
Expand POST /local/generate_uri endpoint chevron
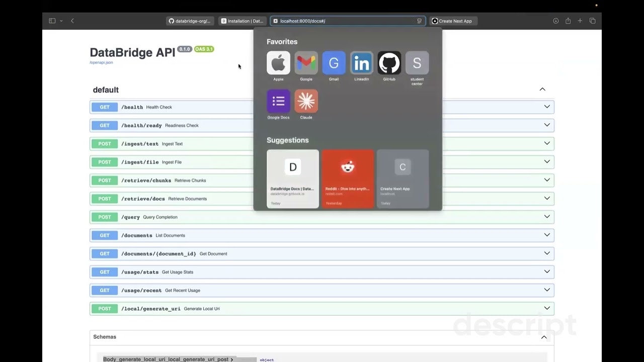click(x=547, y=308)
